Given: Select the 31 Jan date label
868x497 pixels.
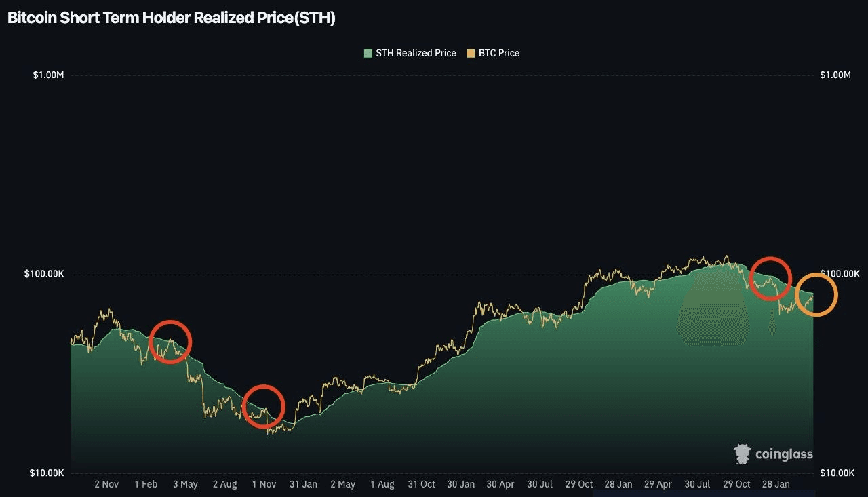Looking at the screenshot, I should click(303, 484).
